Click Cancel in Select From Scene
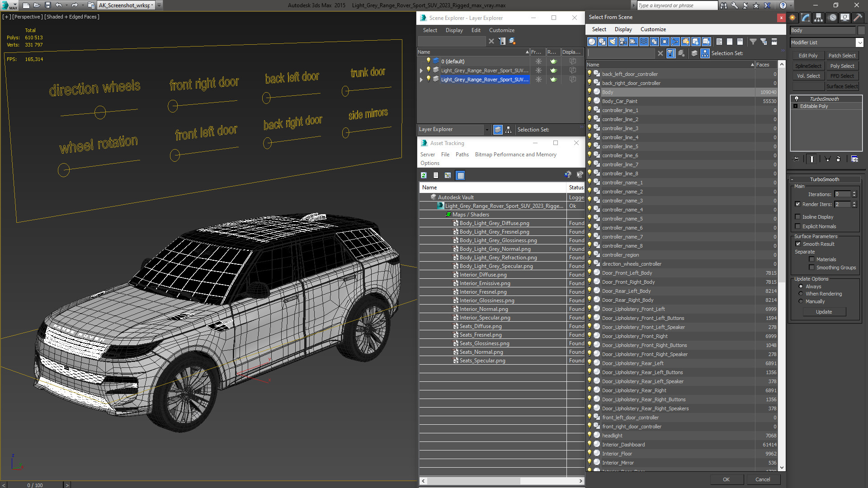The width and height of the screenshot is (868, 488). [x=763, y=479]
